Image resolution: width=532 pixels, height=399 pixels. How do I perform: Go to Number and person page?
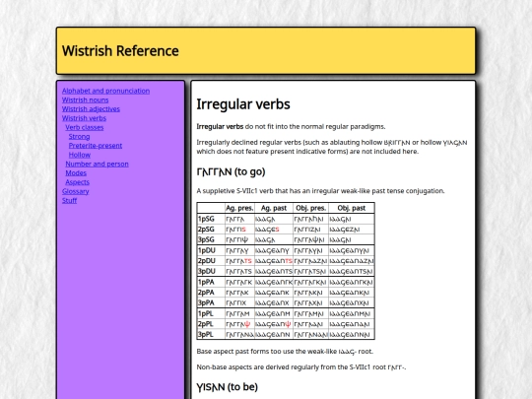coord(97,165)
